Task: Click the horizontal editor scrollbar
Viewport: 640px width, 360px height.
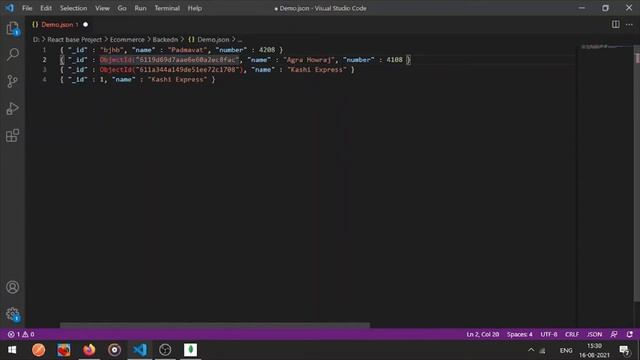Action: (215, 325)
